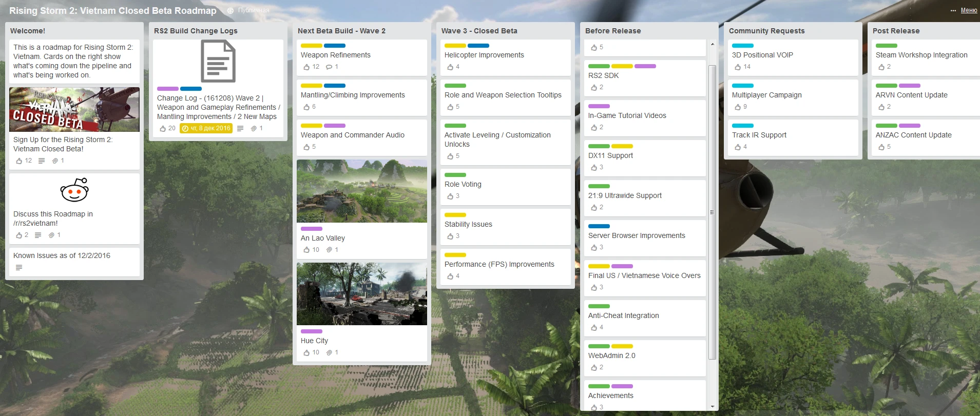Click thumbs-up icon on Role Voting card
This screenshot has width=980, height=416.
(x=450, y=196)
